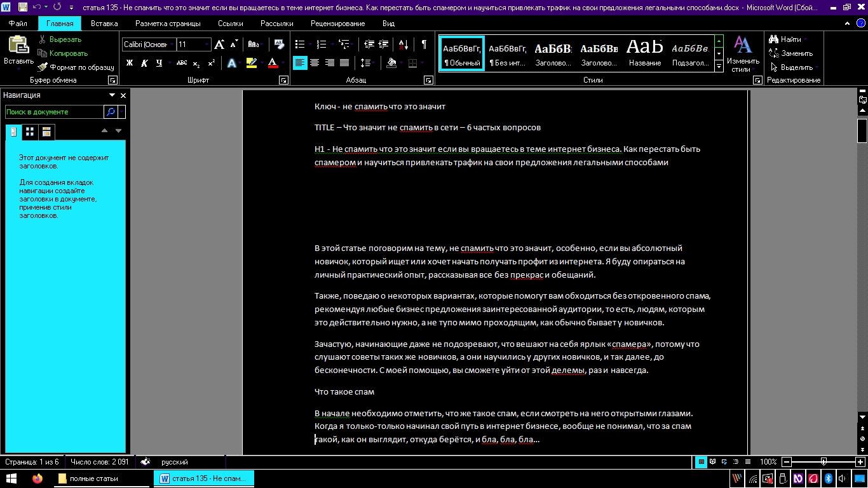Toggle italic К formatting

144,63
